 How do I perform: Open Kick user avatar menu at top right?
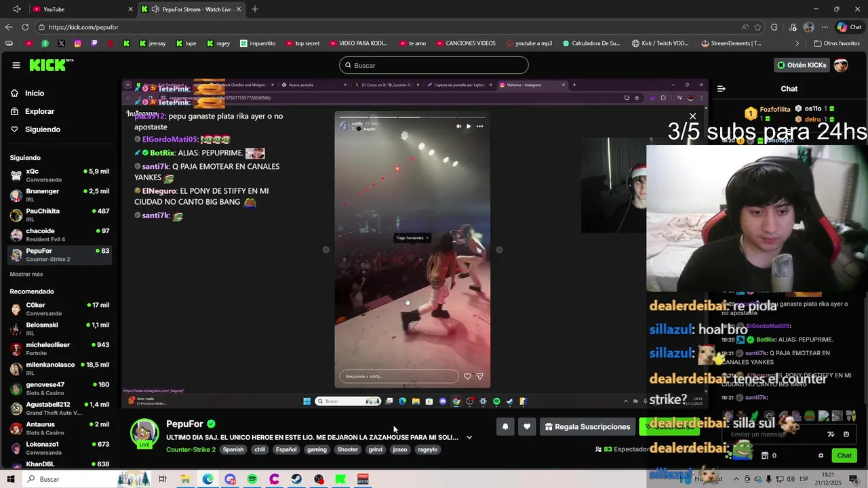pyautogui.click(x=841, y=65)
